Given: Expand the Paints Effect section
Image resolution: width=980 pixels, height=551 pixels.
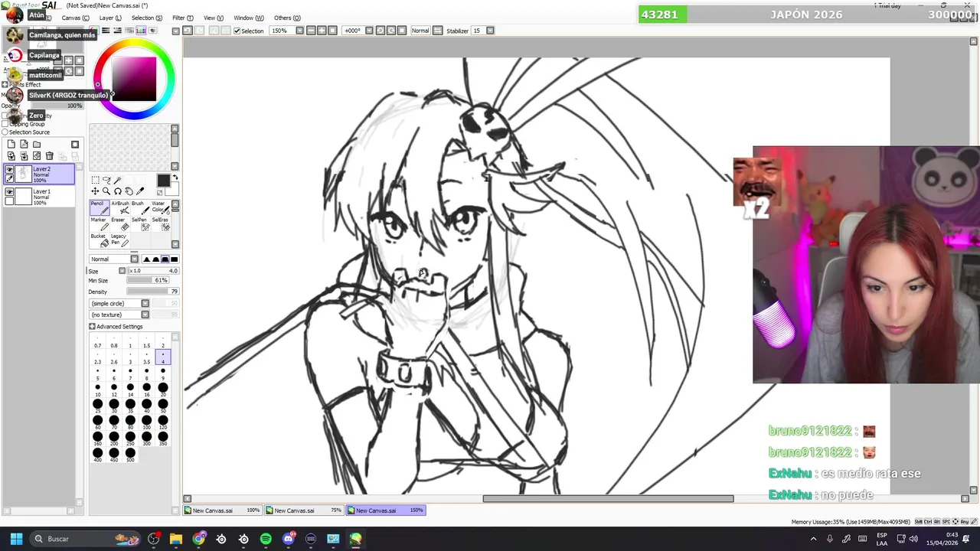Looking at the screenshot, I should coord(5,85).
